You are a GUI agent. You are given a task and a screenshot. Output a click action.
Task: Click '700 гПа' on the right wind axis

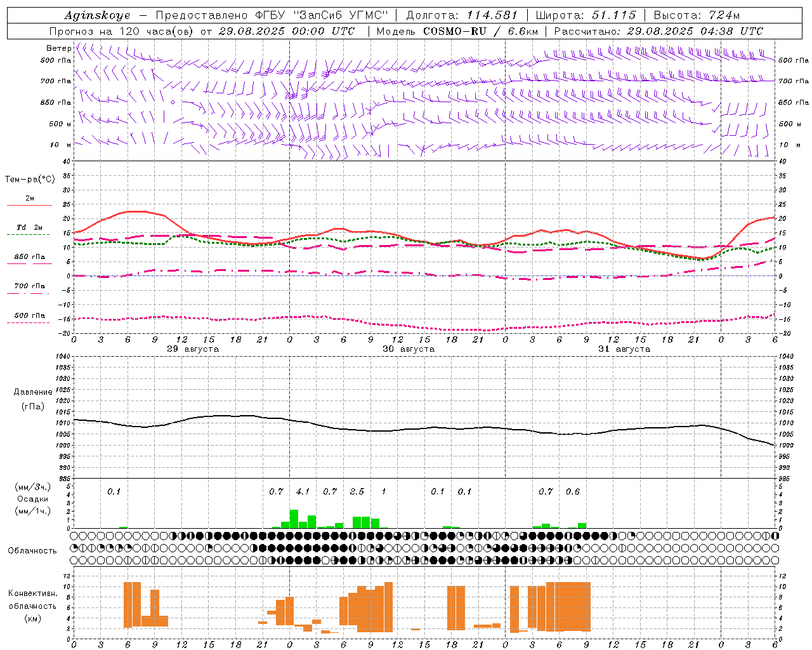click(794, 81)
